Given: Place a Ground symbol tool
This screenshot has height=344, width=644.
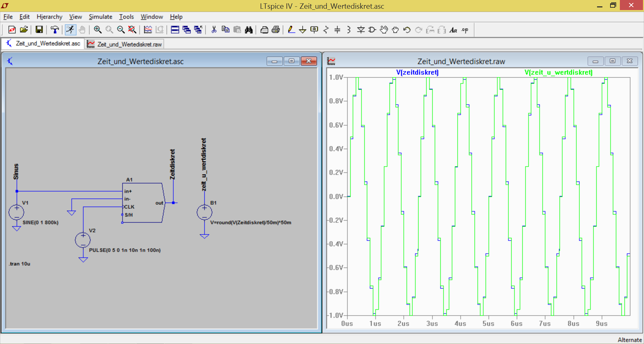Looking at the screenshot, I should tap(303, 30).
